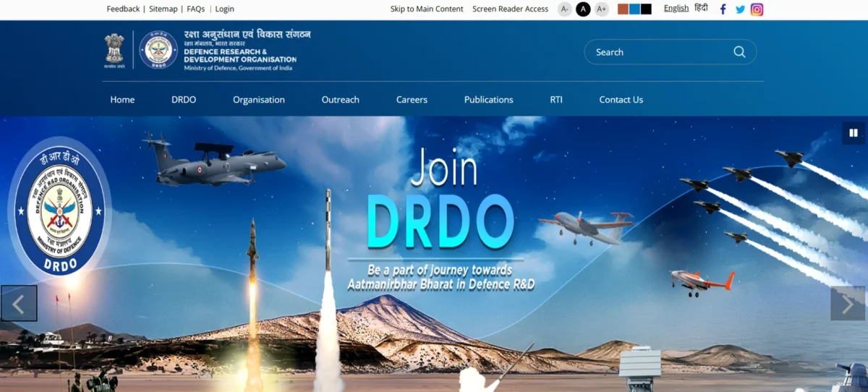Open the RTI menu item

pos(556,100)
